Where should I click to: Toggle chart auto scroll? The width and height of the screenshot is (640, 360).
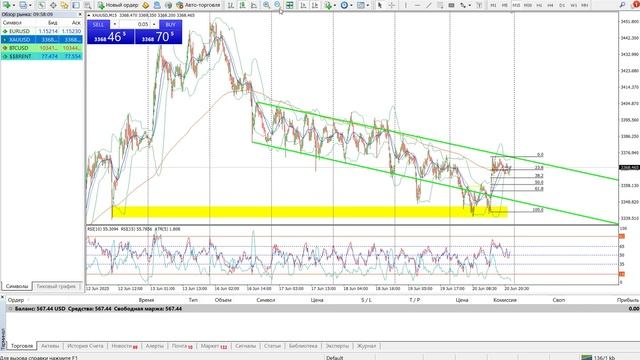pos(303,5)
